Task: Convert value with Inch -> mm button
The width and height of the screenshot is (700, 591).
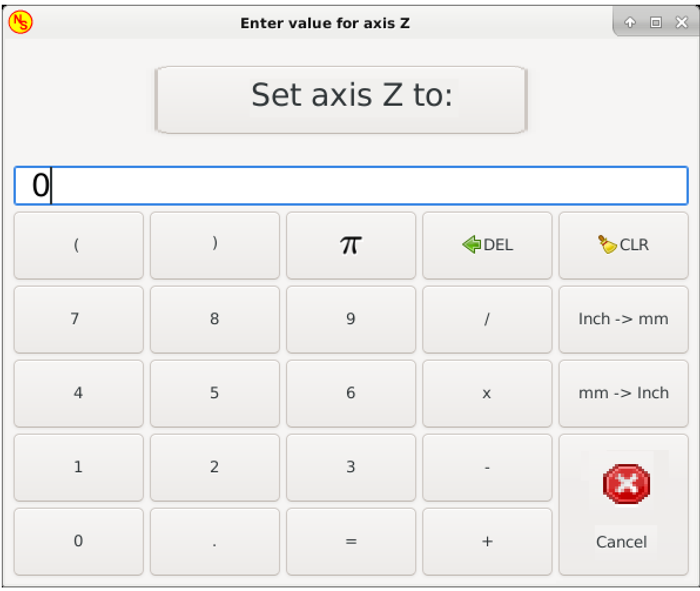Action: 623,319
